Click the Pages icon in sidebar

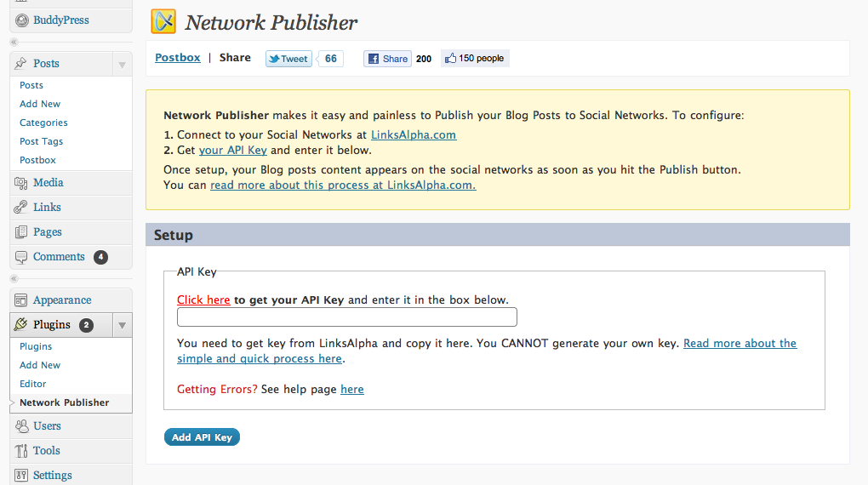point(21,232)
